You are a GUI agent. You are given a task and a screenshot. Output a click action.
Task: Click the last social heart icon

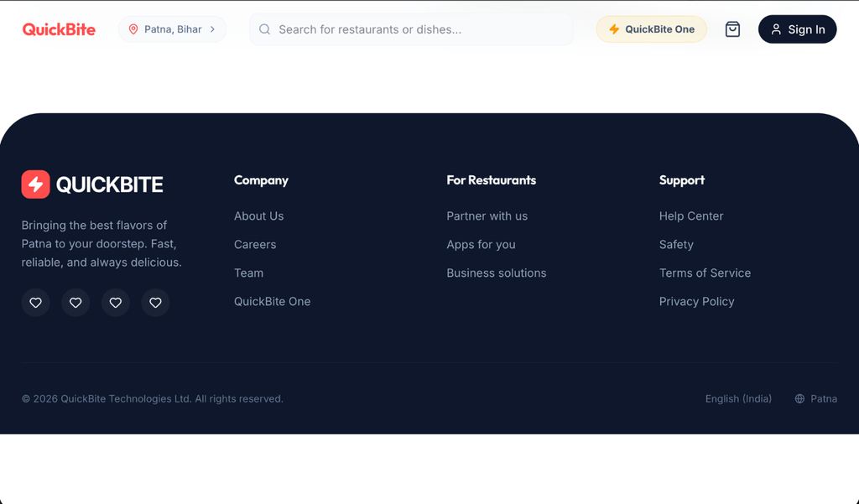tap(155, 302)
